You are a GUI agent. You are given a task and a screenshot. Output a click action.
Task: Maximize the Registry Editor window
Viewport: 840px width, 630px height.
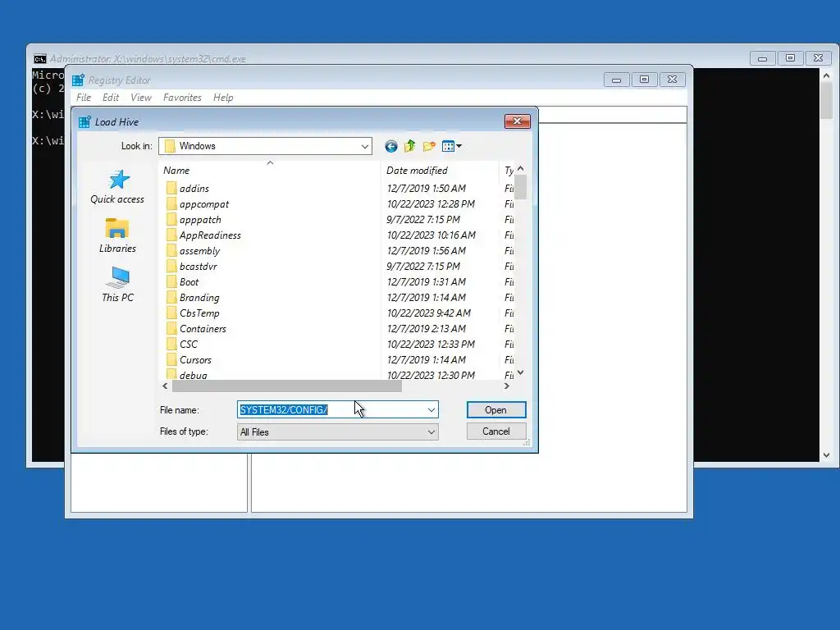pyautogui.click(x=645, y=80)
